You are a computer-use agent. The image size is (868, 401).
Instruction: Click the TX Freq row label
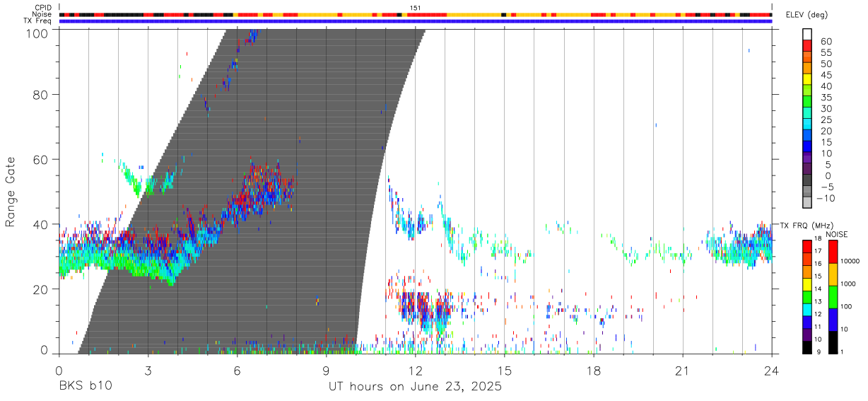[x=38, y=21]
